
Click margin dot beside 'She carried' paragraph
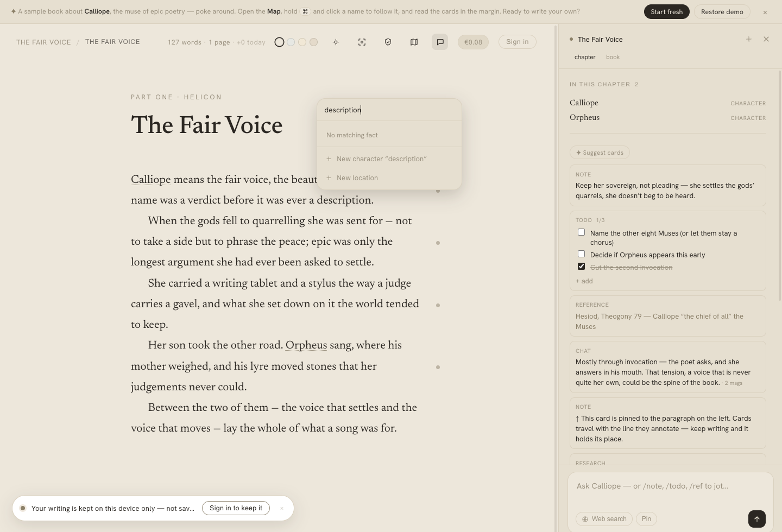438,305
